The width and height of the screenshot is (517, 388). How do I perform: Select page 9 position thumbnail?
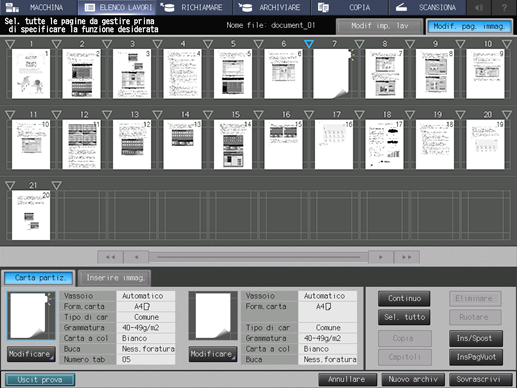pyautogui.click(x=435, y=74)
